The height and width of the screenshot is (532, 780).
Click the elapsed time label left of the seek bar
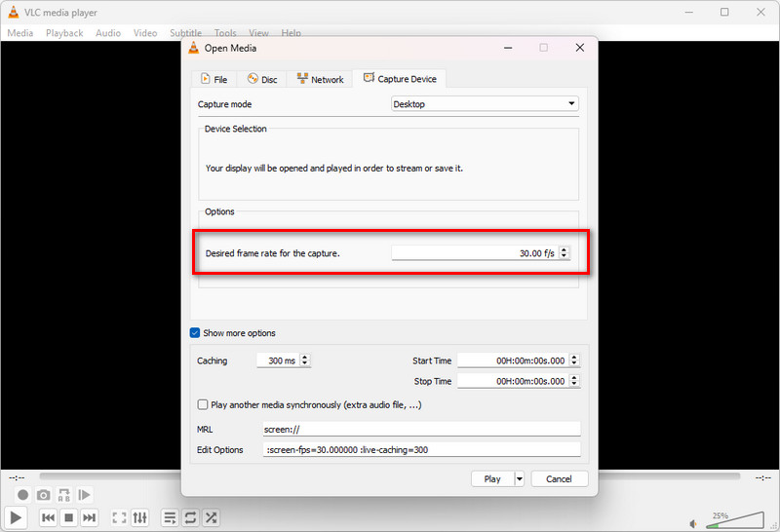click(17, 477)
